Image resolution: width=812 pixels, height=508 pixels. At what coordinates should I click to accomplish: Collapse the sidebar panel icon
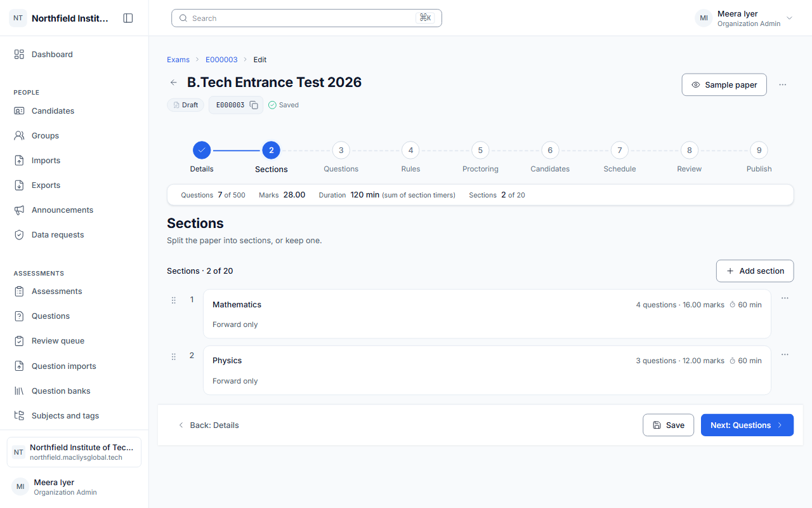(128, 18)
